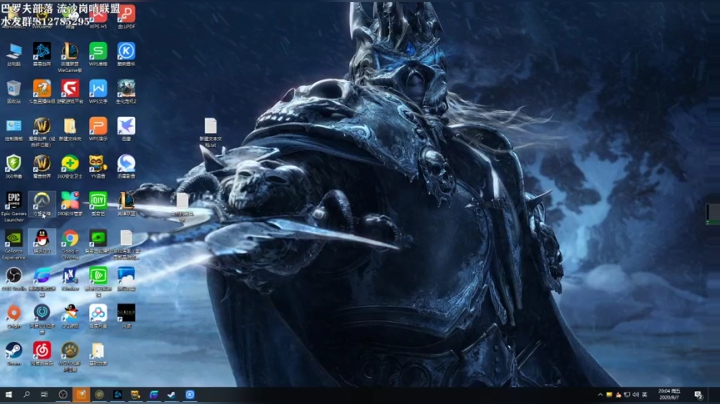The image size is (720, 404).
Task: Open the Xunlei Video Player shortcut
Action: [x=126, y=166]
